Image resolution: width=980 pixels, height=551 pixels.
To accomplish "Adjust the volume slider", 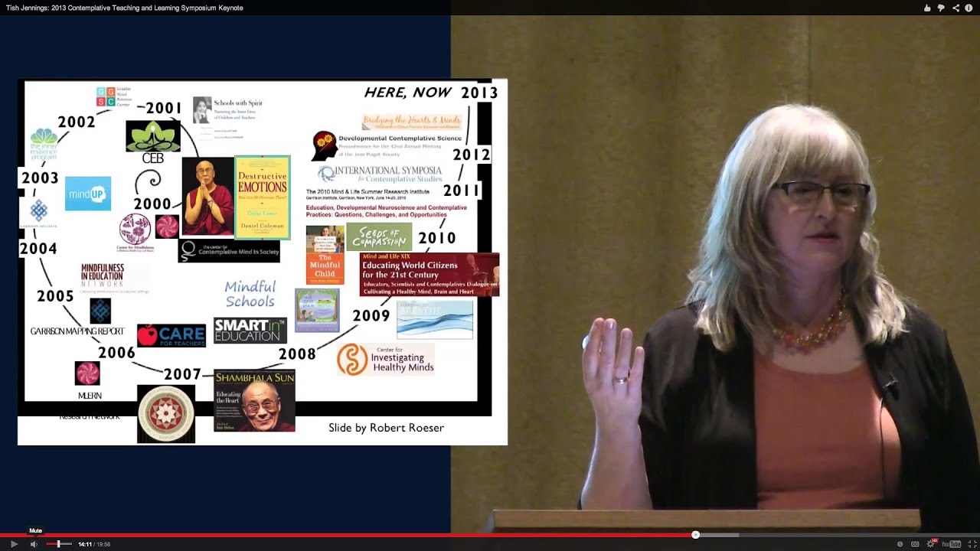I will (x=59, y=544).
